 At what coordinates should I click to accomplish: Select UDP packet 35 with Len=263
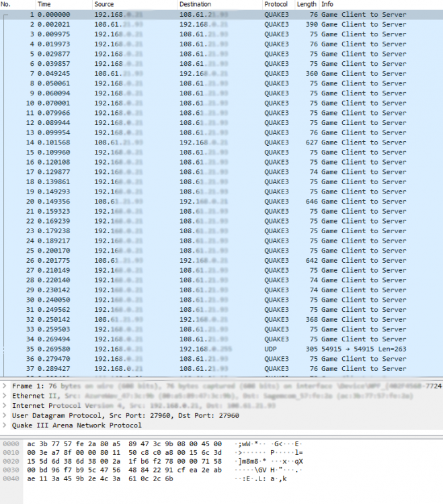[222, 349]
